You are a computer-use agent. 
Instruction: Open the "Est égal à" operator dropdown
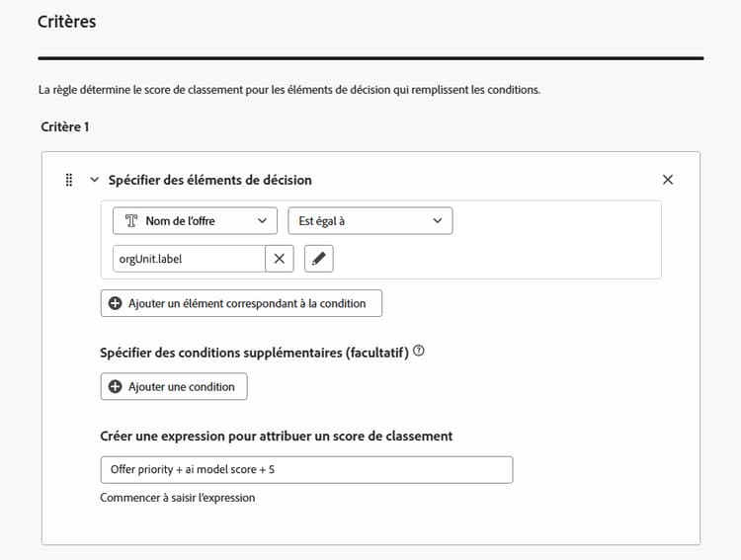370,221
